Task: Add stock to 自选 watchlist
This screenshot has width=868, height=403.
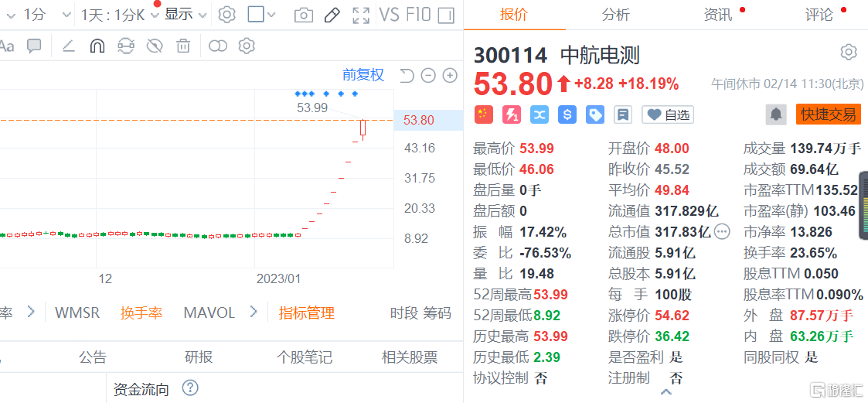Action: (668, 114)
